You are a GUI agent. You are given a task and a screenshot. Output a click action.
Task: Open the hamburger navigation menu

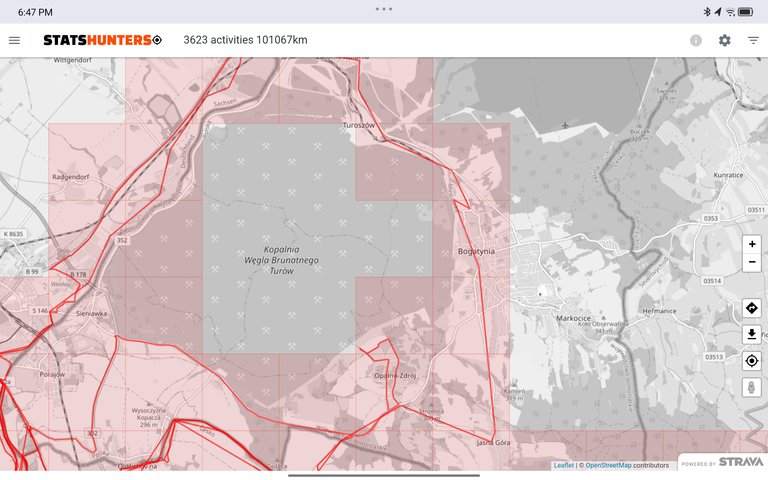point(14,40)
